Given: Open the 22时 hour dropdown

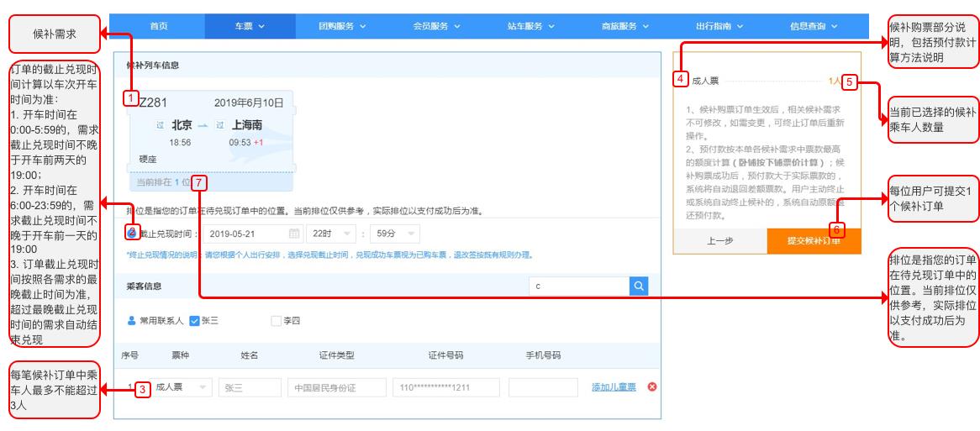Looking at the screenshot, I should point(330,234).
